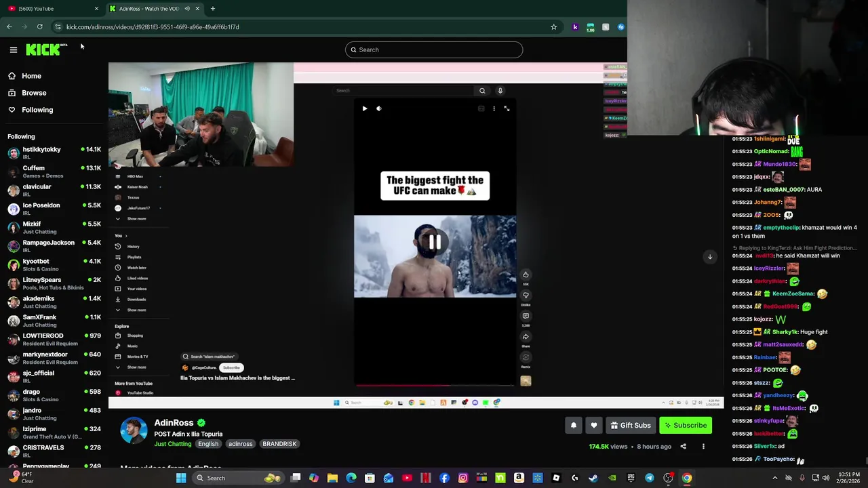Pause the VOD via center pause overlay
868x488 pixels.
click(435, 242)
